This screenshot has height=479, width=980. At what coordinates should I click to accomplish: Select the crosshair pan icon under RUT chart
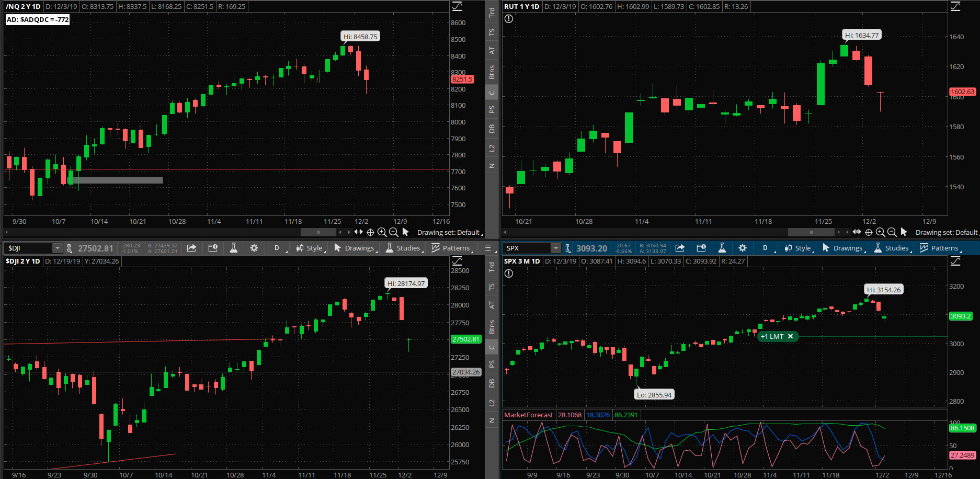click(869, 232)
